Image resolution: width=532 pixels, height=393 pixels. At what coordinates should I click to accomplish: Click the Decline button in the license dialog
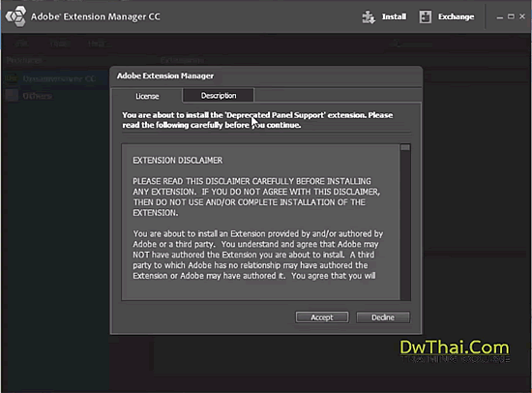[x=383, y=317]
